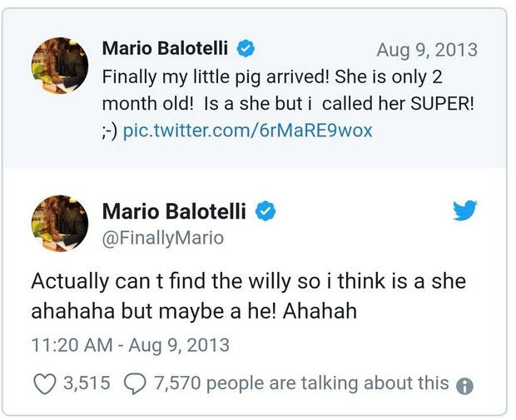Viewport: 516px width, 420px height.
Task: Like the tweet with the heart icon
Action: tap(42, 383)
